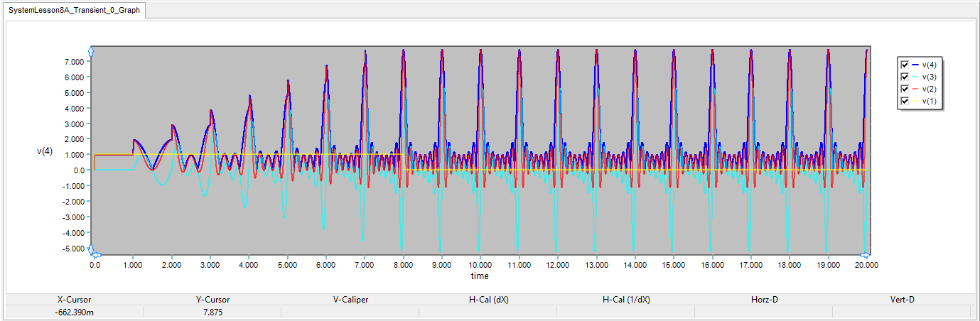The image size is (980, 321).
Task: Uncheck the v(3) trace checkbox in legend
Action: (905, 77)
